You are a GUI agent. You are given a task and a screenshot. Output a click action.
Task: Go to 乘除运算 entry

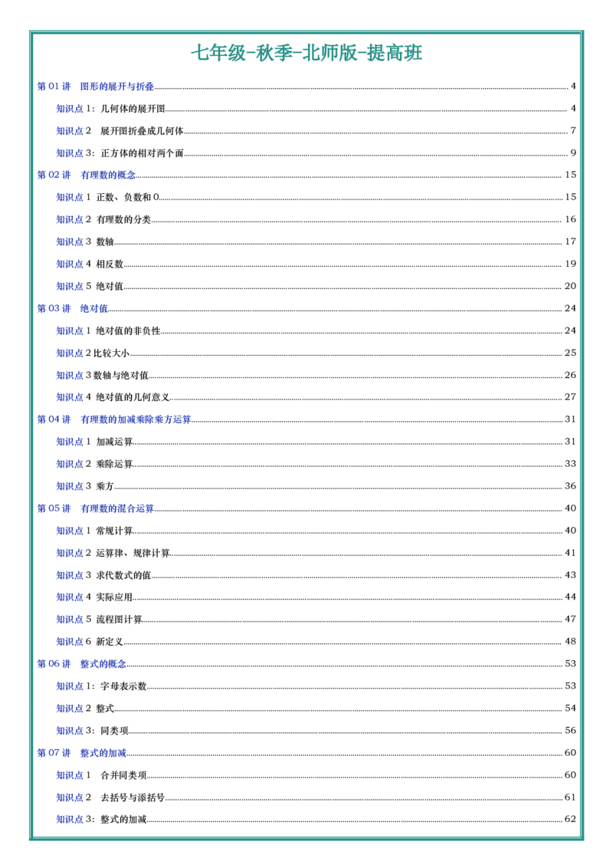316,464
